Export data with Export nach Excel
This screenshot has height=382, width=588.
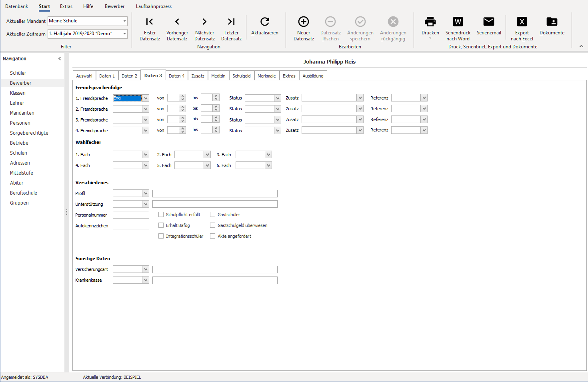522,29
